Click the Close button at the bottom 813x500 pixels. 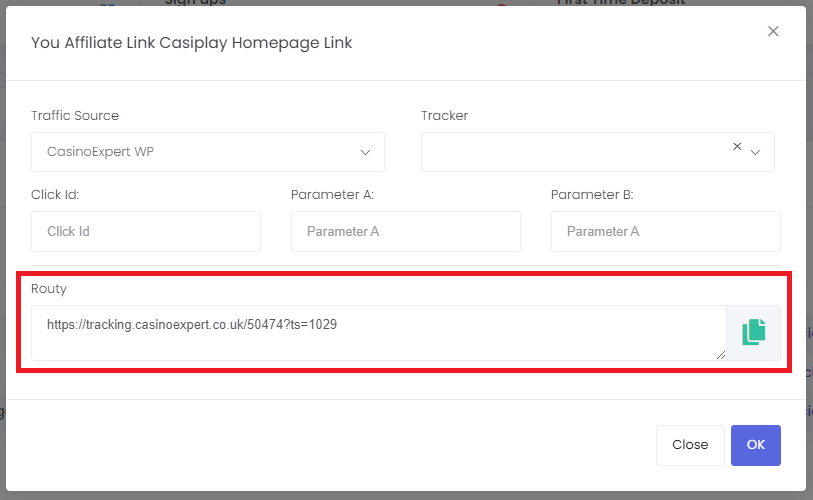tap(690, 445)
